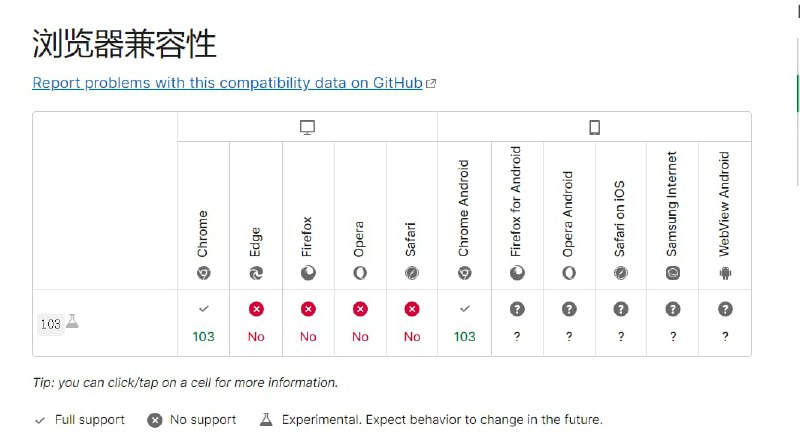The height and width of the screenshot is (445, 800).
Task: Click the Chrome browser logo icon
Action: tap(204, 273)
